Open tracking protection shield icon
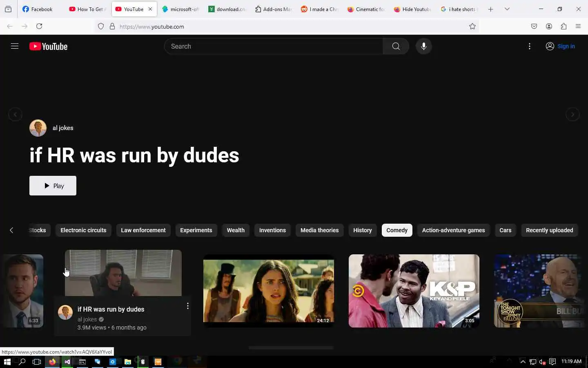Viewport: 588px width, 368px height. tap(101, 27)
